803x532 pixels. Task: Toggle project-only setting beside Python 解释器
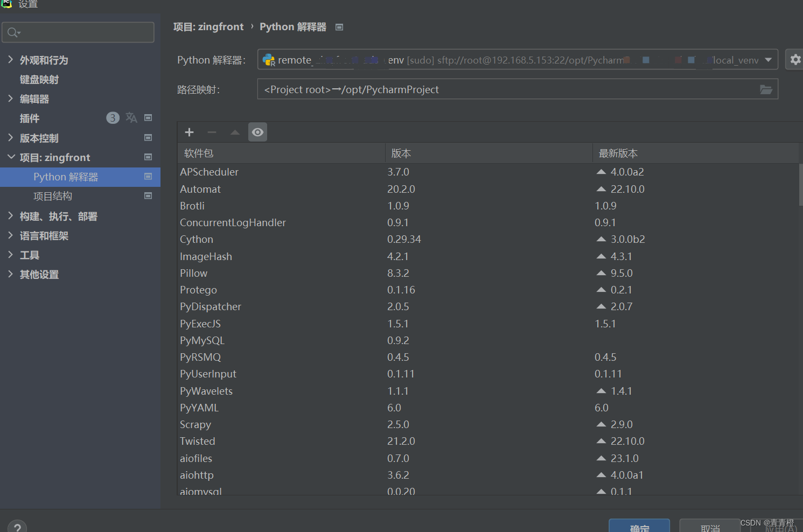[148, 177]
